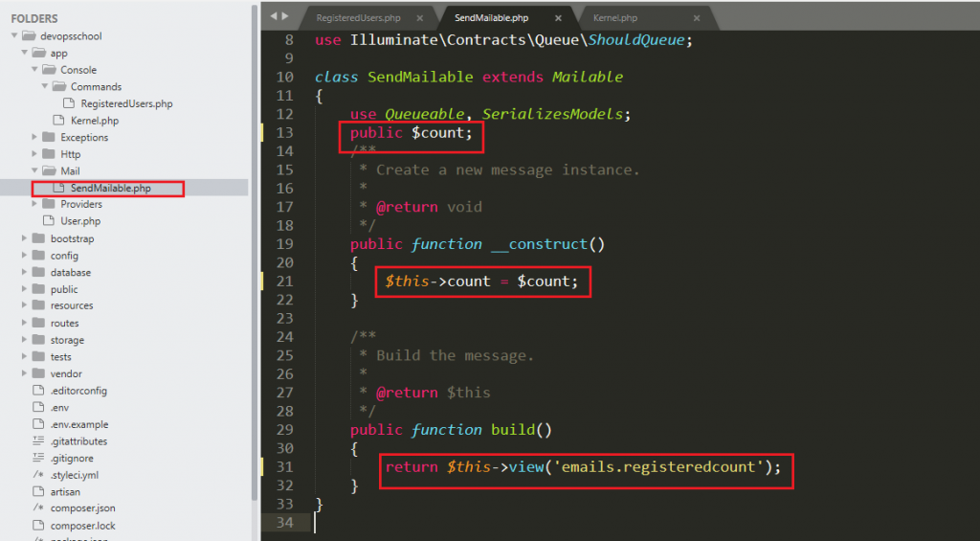Screen dimensions: 980x541
Task: Select SendMailable.php in the folder tree
Action: tap(110, 189)
